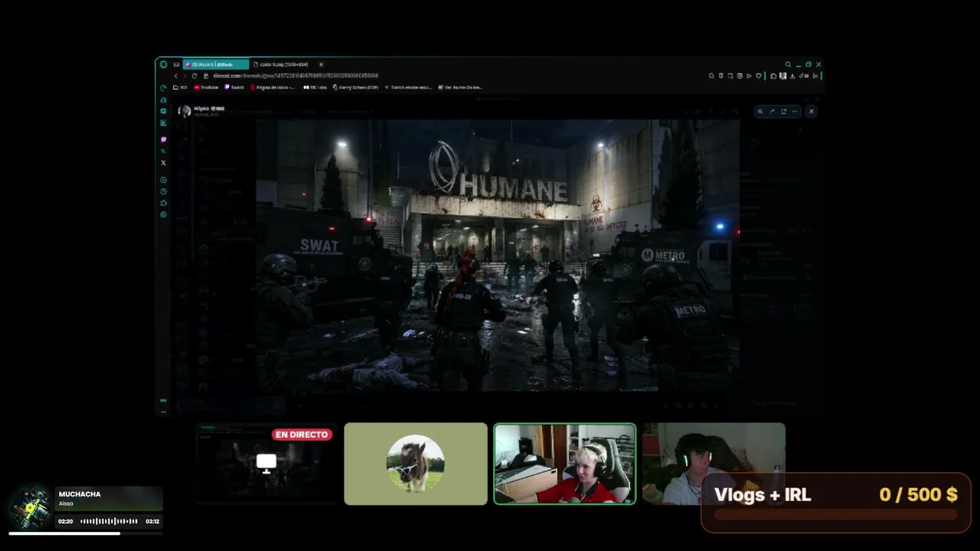
Task: Select the EN DIRECTO screen share tile
Action: pyautogui.click(x=266, y=464)
